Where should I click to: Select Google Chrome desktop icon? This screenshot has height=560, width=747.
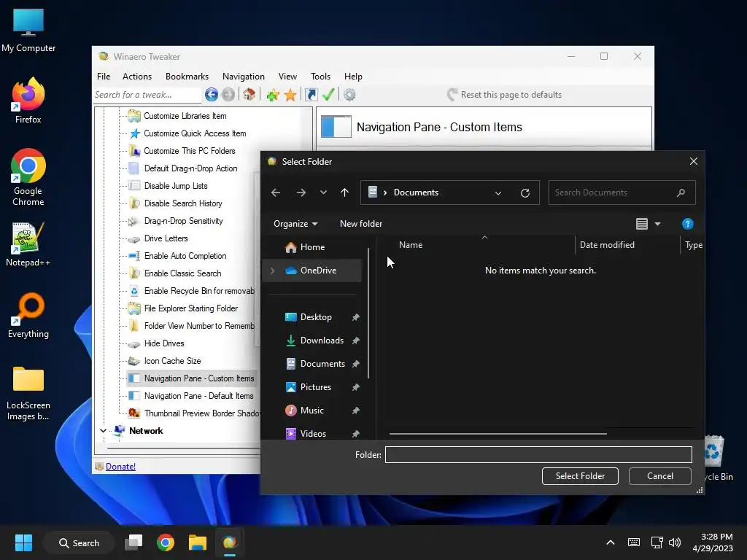(28, 177)
